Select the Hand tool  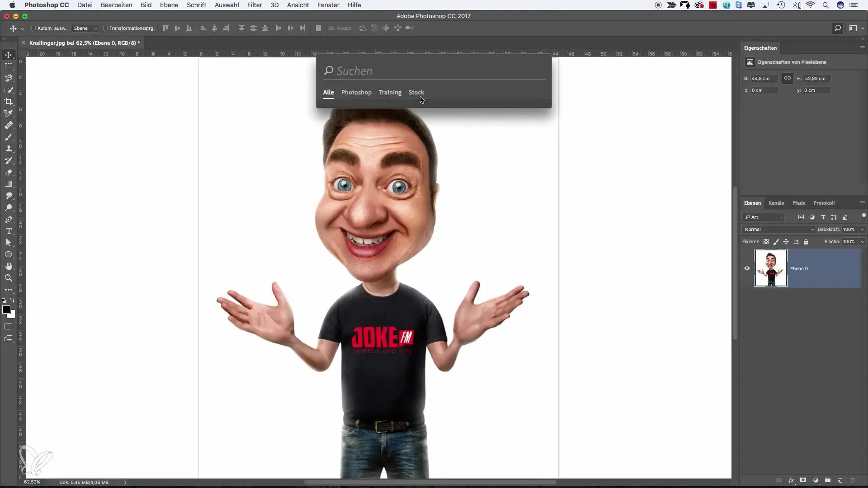tap(9, 266)
